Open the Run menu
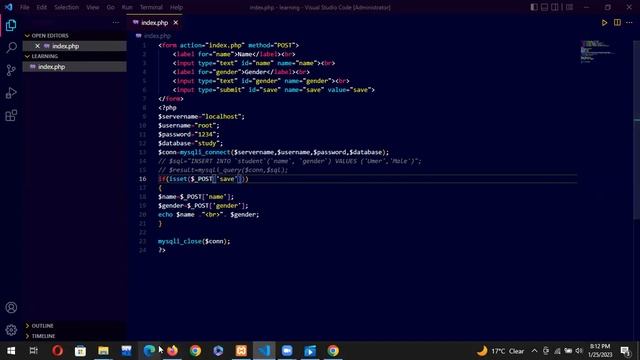 [x=127, y=7]
